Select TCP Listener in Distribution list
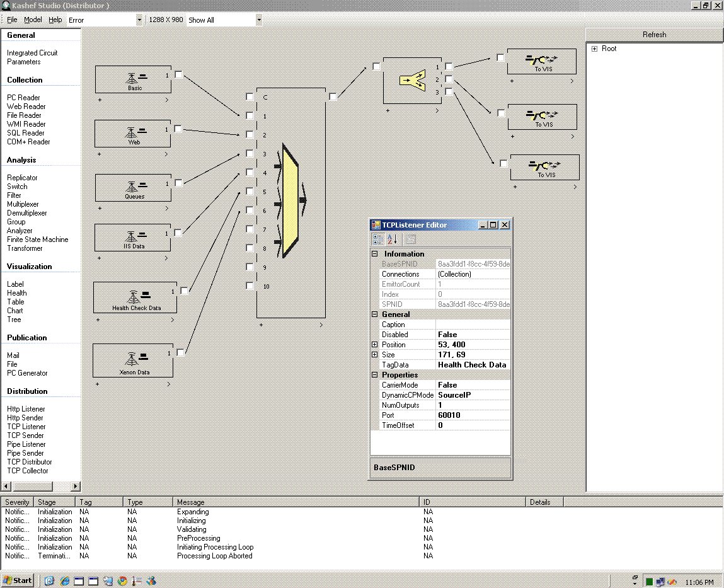Screen dimensions: 724x588 [x=26, y=427]
